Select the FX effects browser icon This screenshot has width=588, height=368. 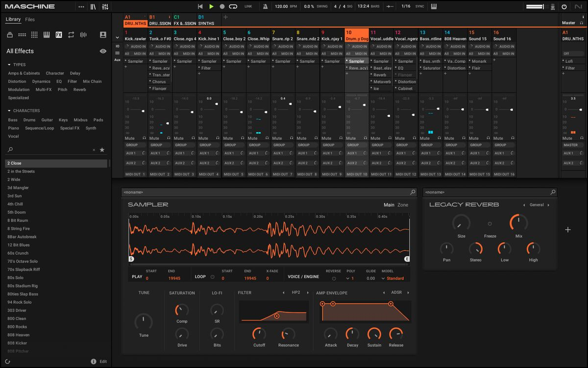click(x=59, y=35)
